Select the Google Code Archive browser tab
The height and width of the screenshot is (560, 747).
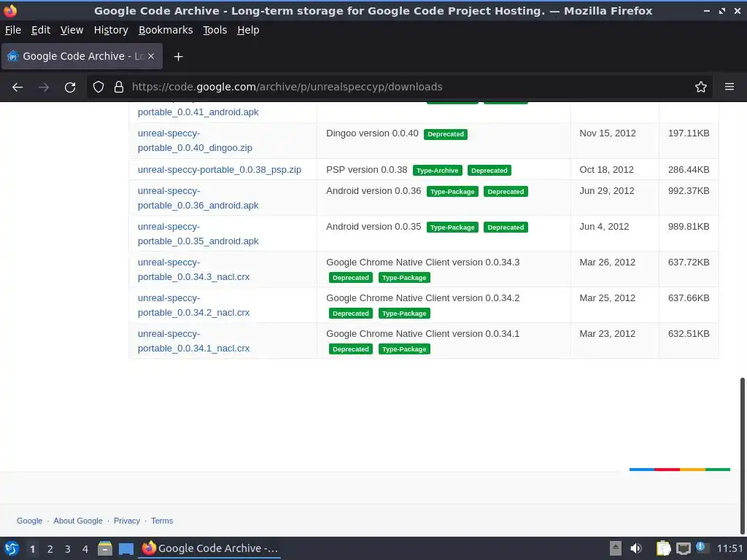[x=82, y=56]
